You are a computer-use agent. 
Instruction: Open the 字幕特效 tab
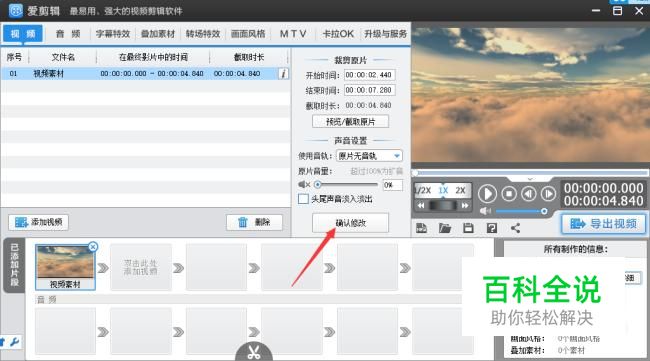pos(113,34)
